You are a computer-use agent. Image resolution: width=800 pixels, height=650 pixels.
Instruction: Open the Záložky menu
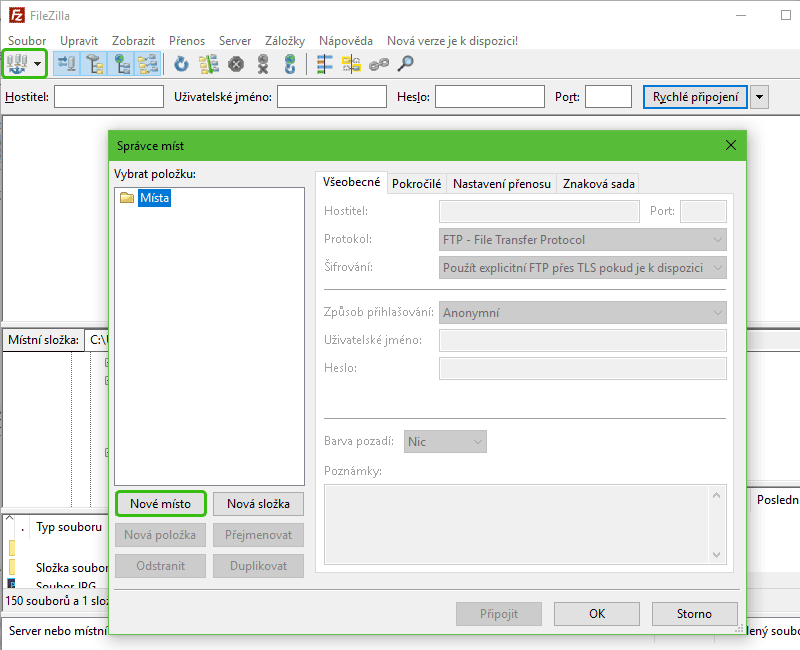tap(285, 41)
